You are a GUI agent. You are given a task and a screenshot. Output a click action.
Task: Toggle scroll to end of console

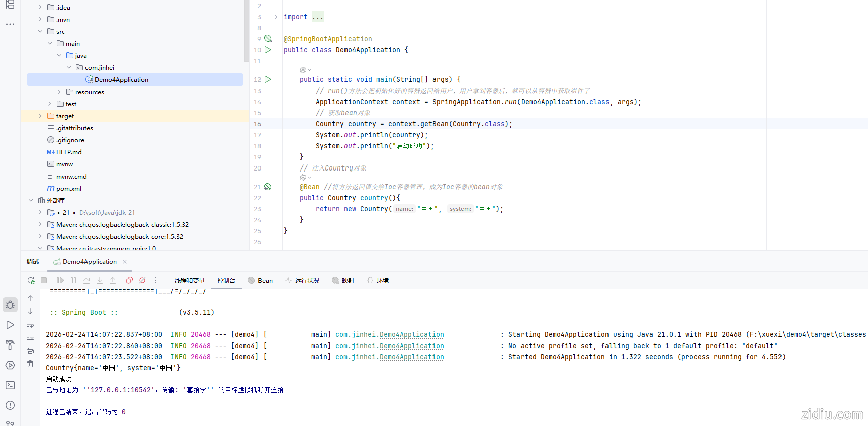click(30, 337)
